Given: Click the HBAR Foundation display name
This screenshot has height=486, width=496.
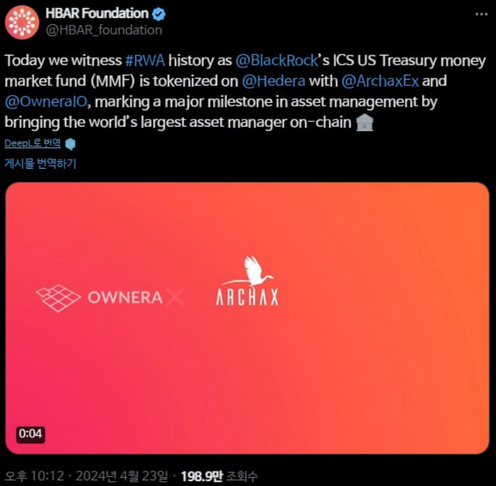Looking at the screenshot, I should [97, 13].
